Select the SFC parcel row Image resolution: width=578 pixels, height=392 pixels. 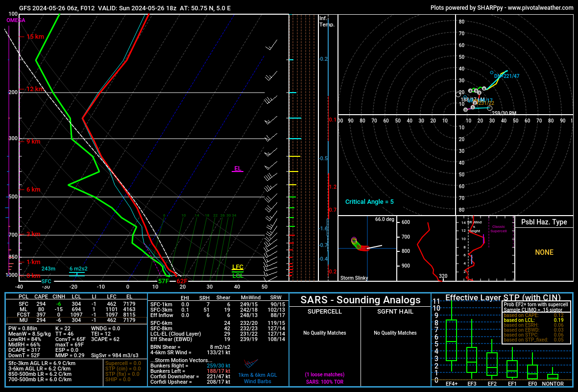coord(76,304)
